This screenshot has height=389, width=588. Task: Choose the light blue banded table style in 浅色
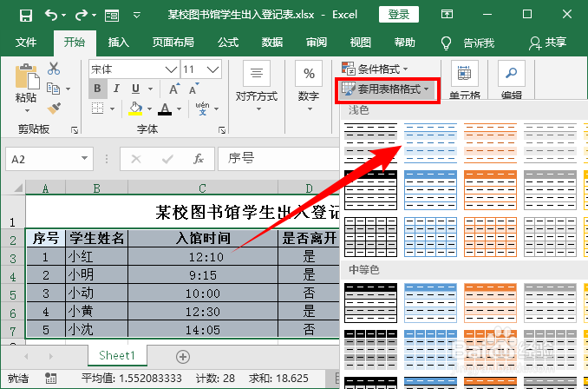430,142
